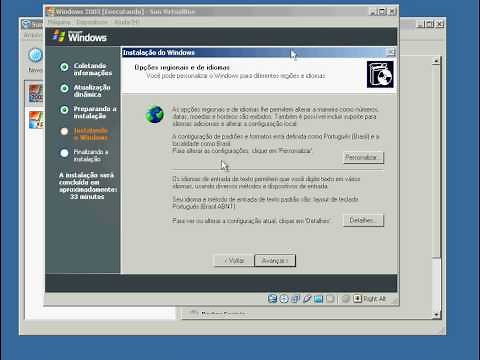
Task: Minimize the Windows 2003 VM window
Action: pos(373,12)
